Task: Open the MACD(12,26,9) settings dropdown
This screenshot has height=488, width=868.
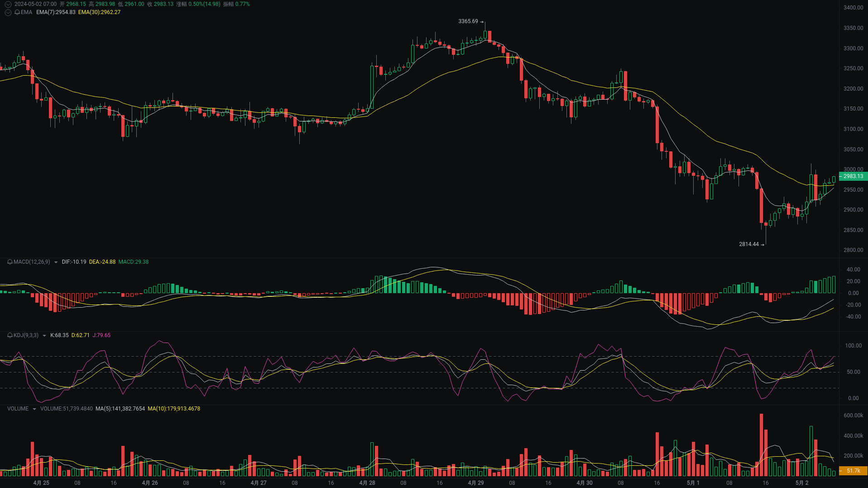Action: coord(56,262)
